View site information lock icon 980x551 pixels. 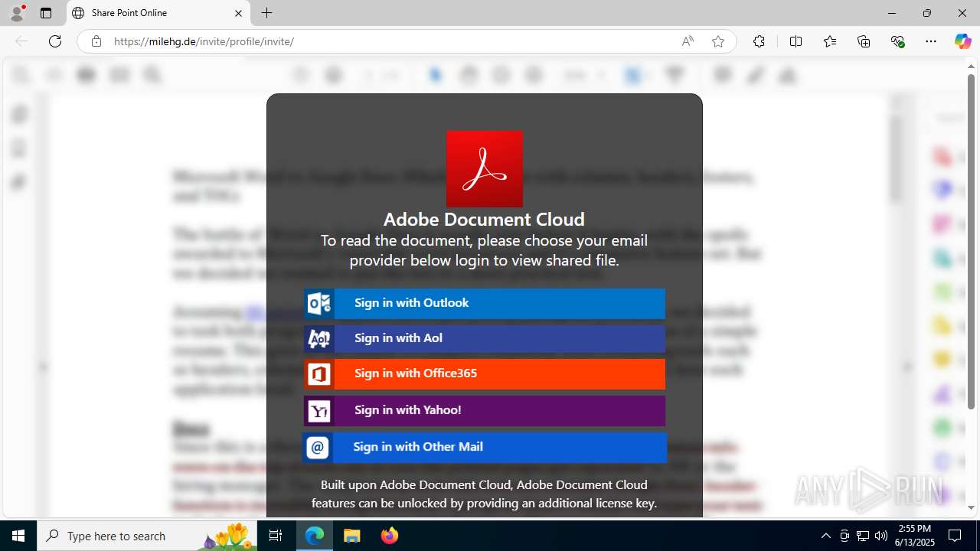pos(96,41)
